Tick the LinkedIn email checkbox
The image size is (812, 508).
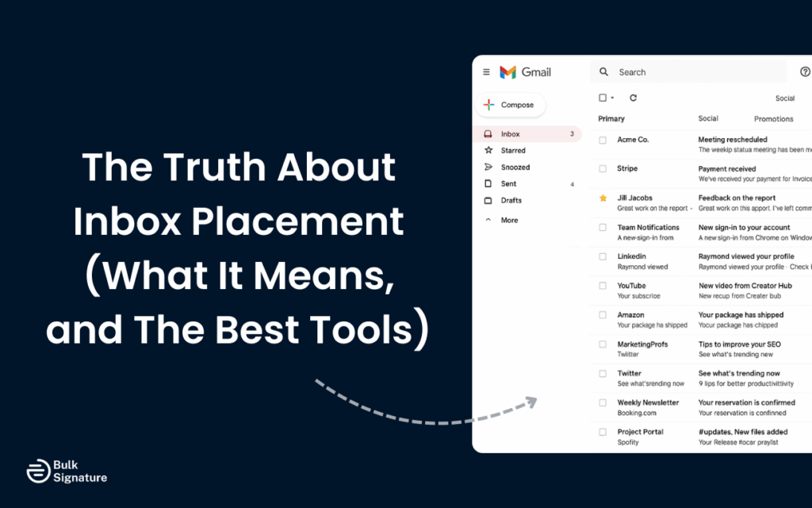point(602,256)
